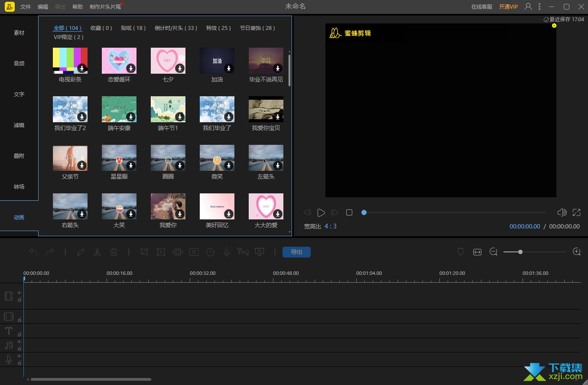Screen dimensions: 588x385
Task: Click the Zoom/selection frame tool icon
Action: coord(161,252)
